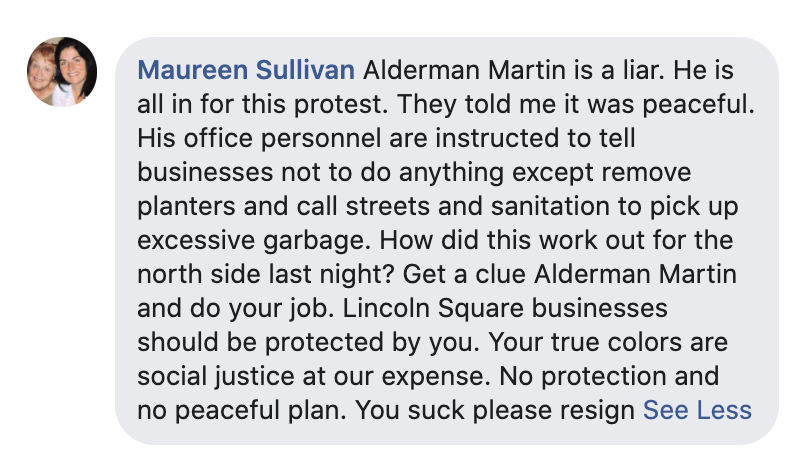The height and width of the screenshot is (470, 810).
Task: Click the words "Lincoln Square businesses"
Action: pyautogui.click(x=505, y=308)
